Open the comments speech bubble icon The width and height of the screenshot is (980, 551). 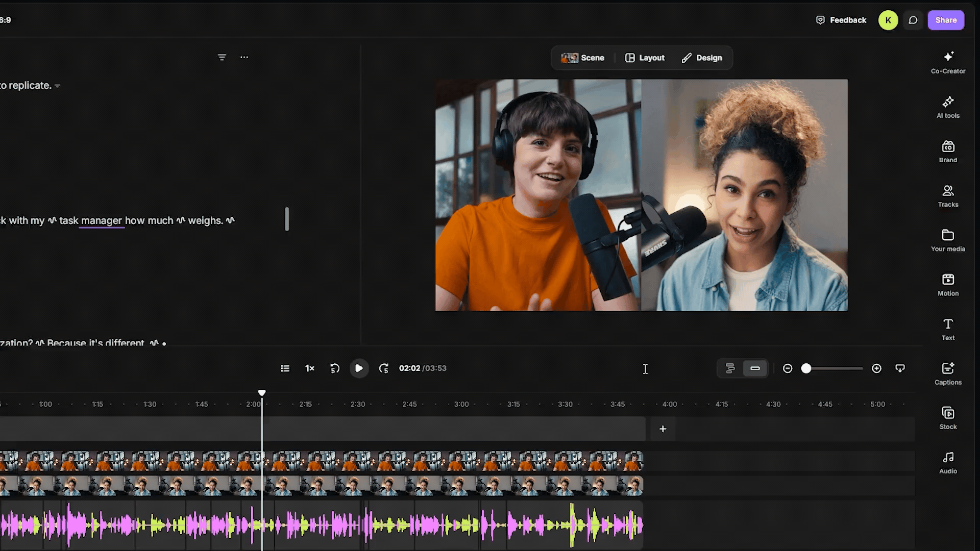[x=913, y=20]
